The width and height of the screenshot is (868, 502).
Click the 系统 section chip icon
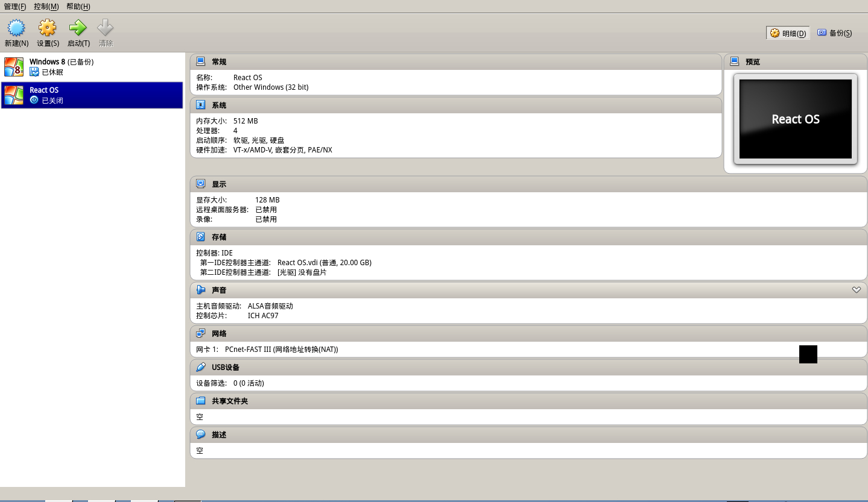pos(201,105)
